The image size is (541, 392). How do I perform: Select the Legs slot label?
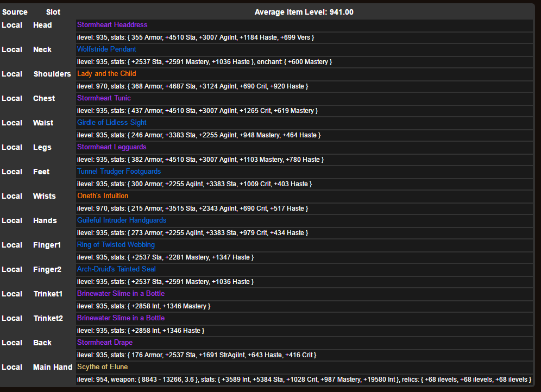pos(42,148)
